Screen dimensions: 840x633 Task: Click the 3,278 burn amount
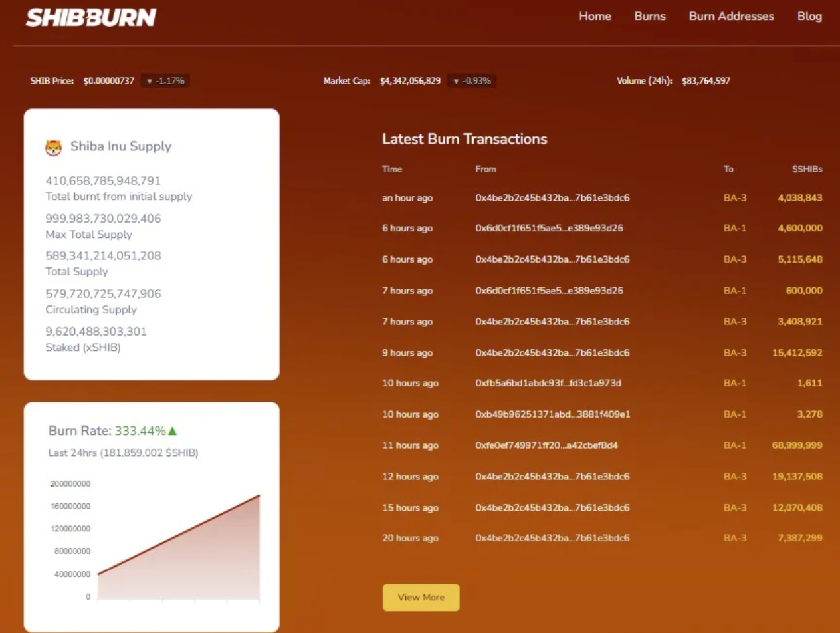(x=810, y=414)
